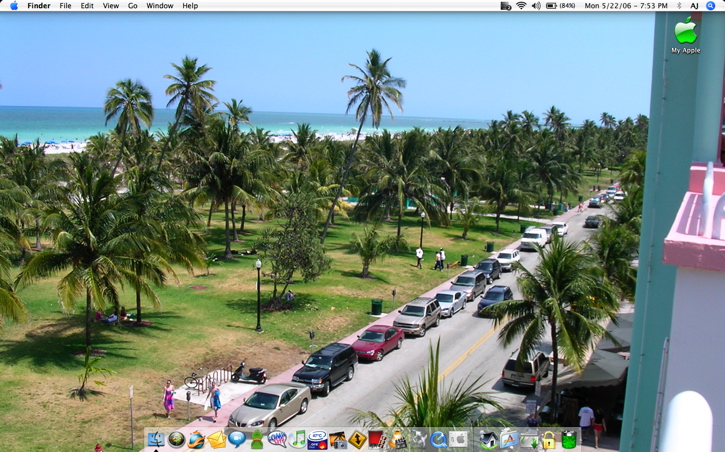The image size is (725, 452).
Task: Open the comic speech bubble app in Dock
Action: 277,439
